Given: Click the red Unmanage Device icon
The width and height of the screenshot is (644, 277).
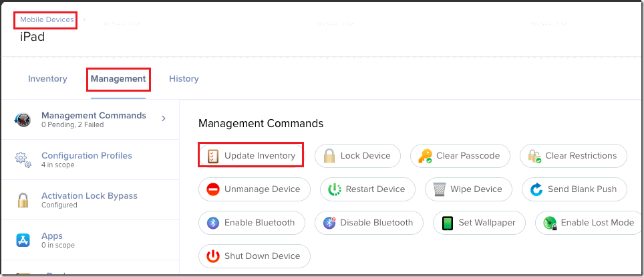Looking at the screenshot, I should coord(213,189).
